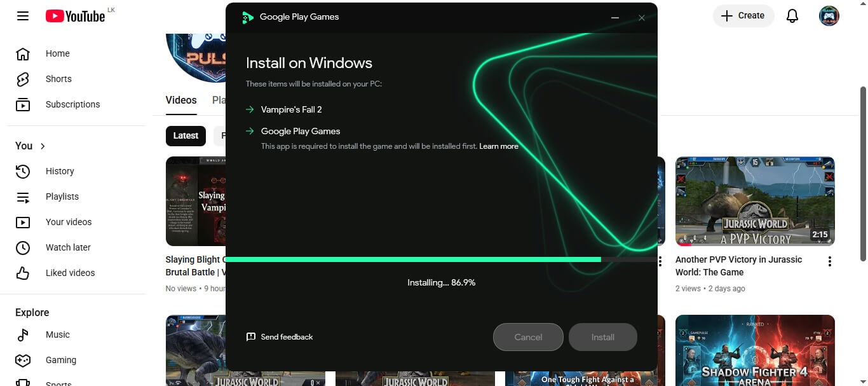Image resolution: width=868 pixels, height=386 pixels.
Task: Open options menu for Jurassic World PVP video
Action: tap(829, 261)
